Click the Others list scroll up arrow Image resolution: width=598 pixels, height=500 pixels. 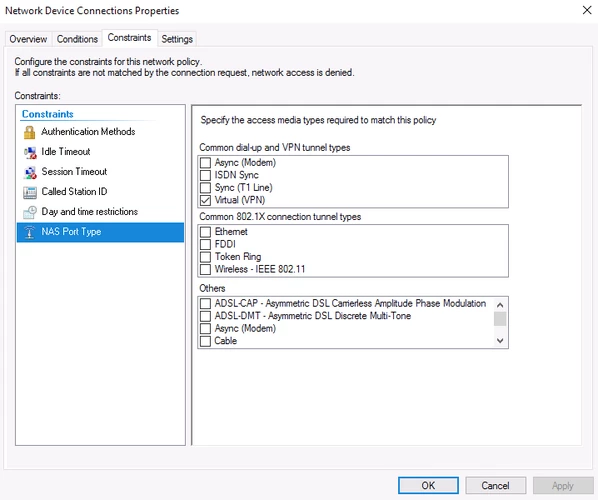pyautogui.click(x=500, y=305)
